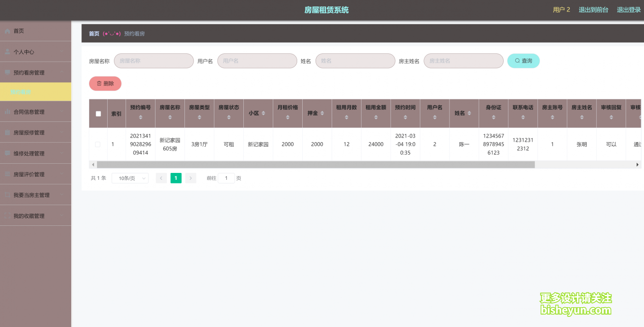This screenshot has height=327, width=644.
Task: Expand 维修处理管理 menu using its chevron
Action: pos(61,153)
